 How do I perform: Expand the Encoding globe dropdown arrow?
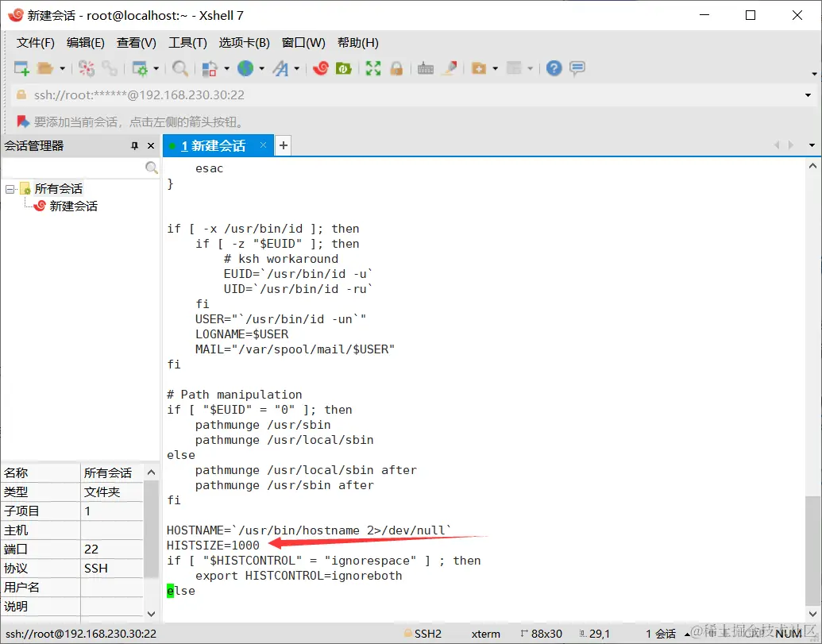(x=261, y=68)
